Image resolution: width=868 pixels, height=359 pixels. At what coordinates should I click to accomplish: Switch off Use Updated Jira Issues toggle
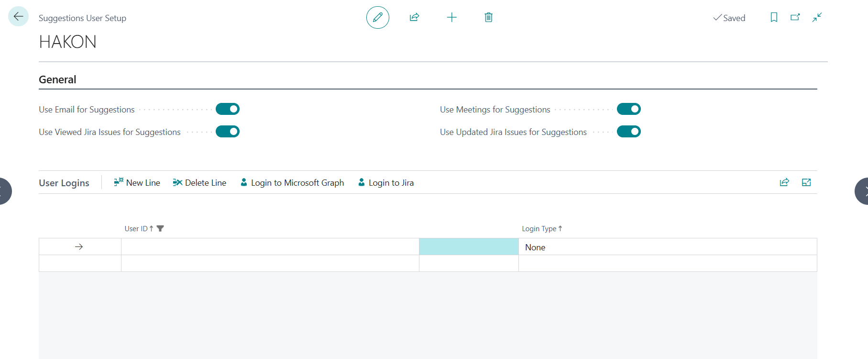click(628, 132)
